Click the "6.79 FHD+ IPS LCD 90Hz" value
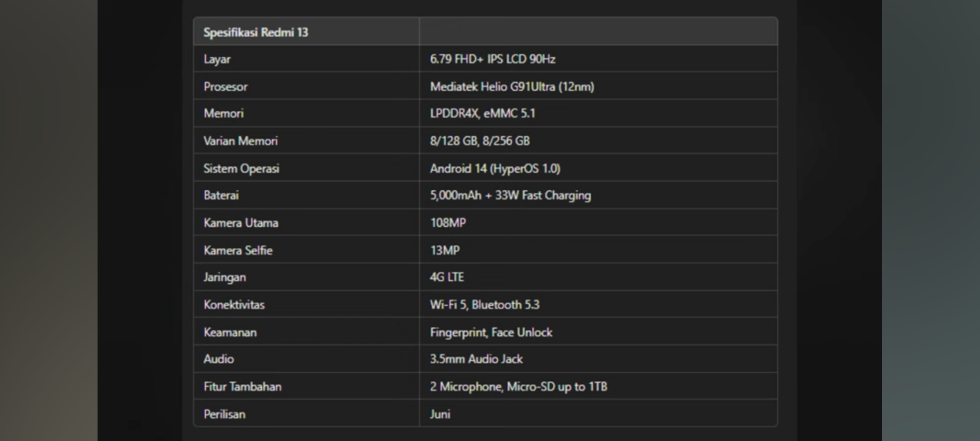 click(x=493, y=59)
